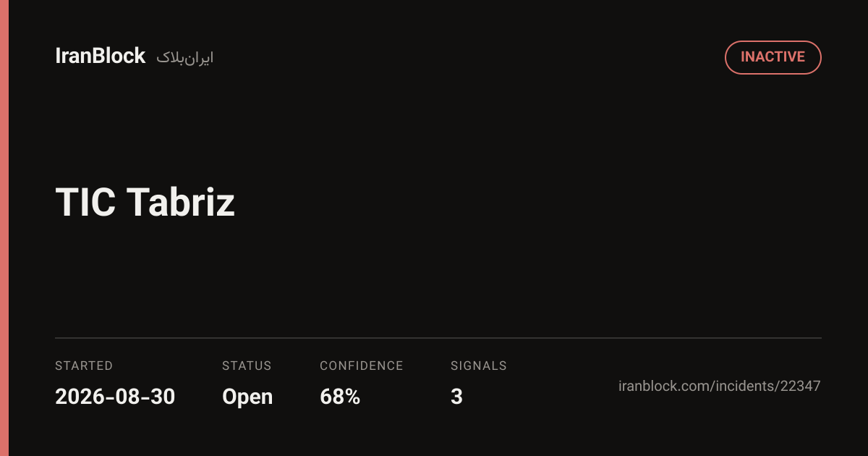Click the Open status value
The height and width of the screenshot is (456, 868).
click(x=247, y=397)
